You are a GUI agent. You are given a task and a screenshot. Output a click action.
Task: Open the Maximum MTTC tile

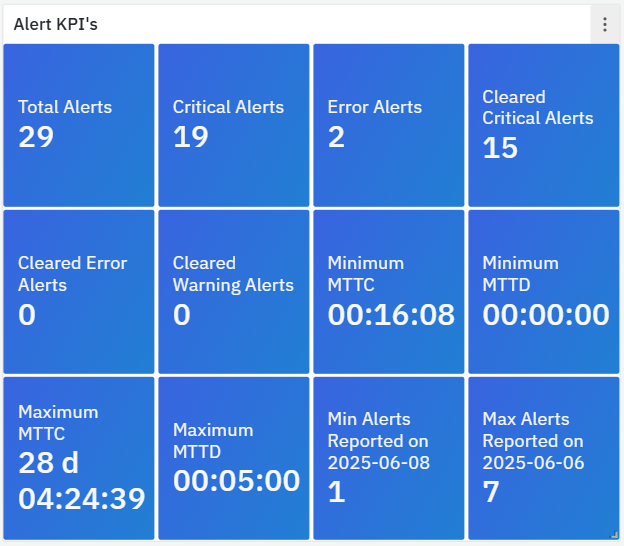(x=79, y=458)
